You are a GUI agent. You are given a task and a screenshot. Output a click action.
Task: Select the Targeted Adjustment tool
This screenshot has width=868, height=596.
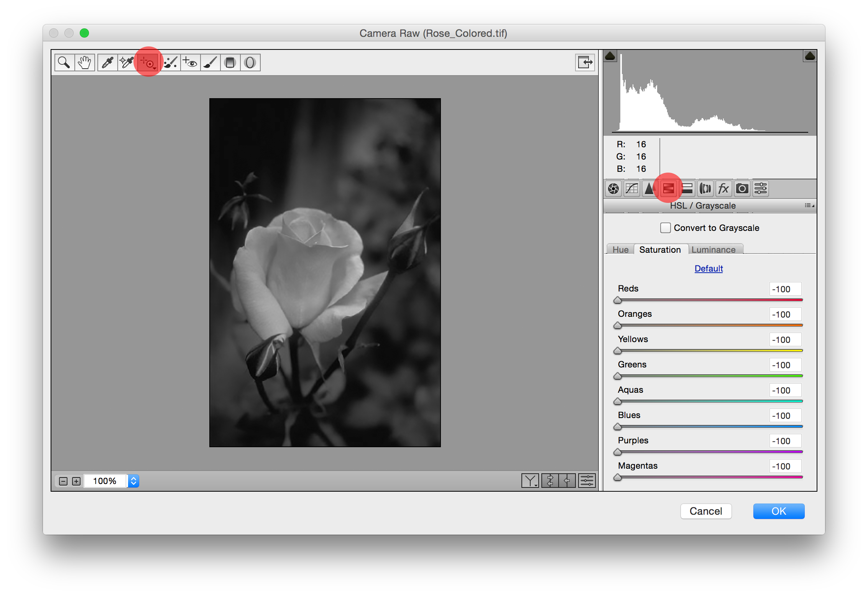(x=148, y=62)
